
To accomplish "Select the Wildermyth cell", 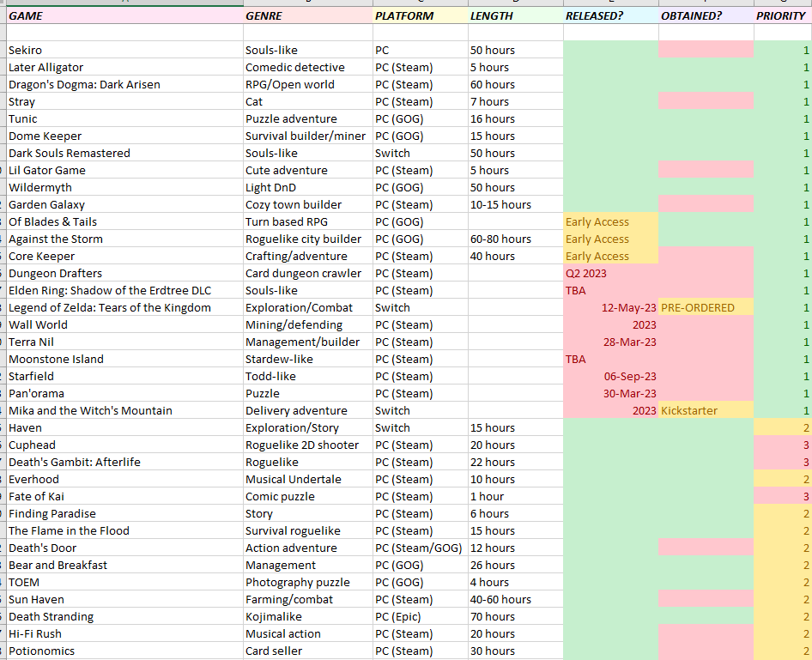I will tap(124, 187).
